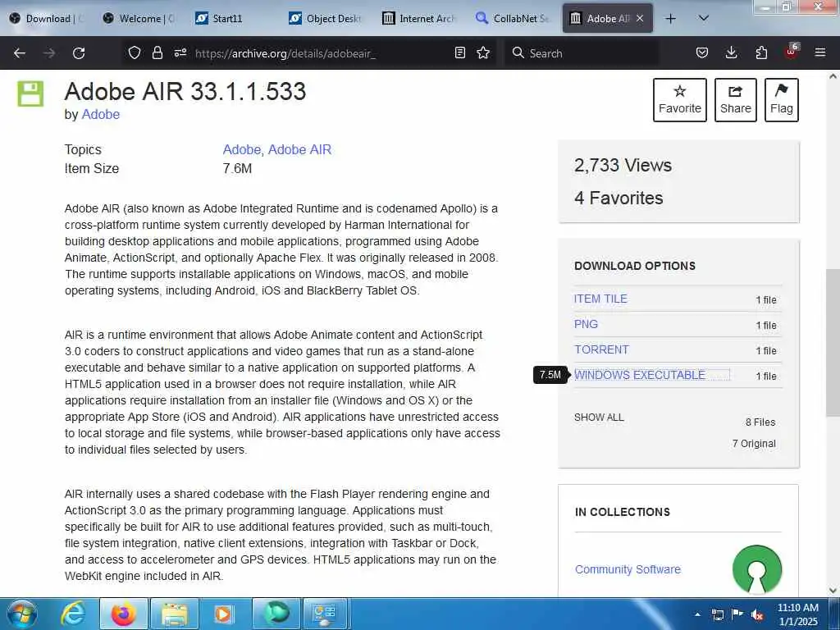Click the Search box in toolbar
This screenshot has height=630, width=840.
pyautogui.click(x=582, y=53)
